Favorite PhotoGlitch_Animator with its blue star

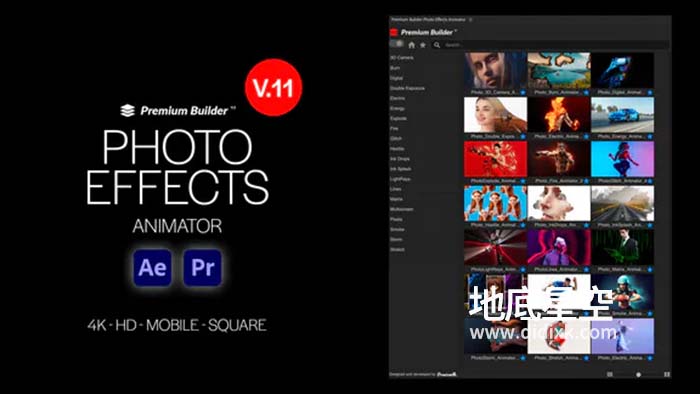[650, 181]
